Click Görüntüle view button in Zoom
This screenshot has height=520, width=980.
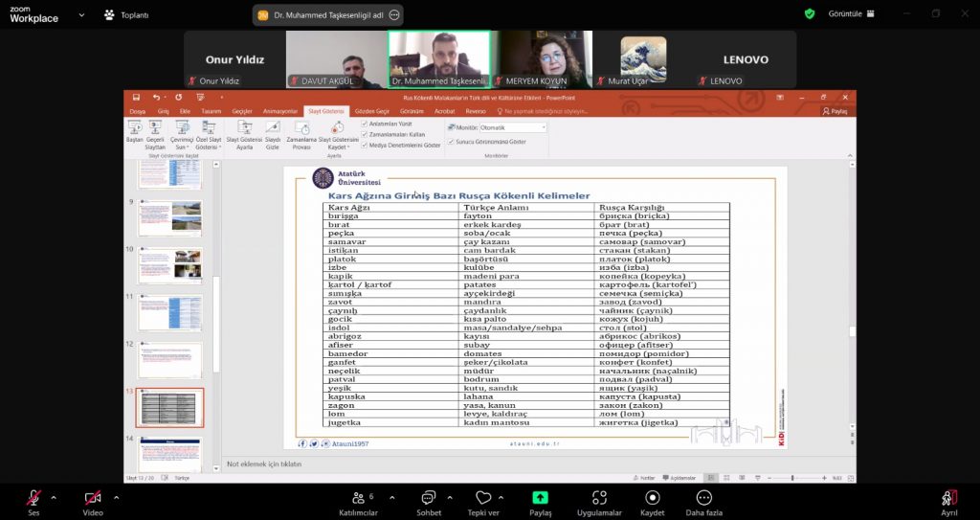pyautogui.click(x=851, y=13)
